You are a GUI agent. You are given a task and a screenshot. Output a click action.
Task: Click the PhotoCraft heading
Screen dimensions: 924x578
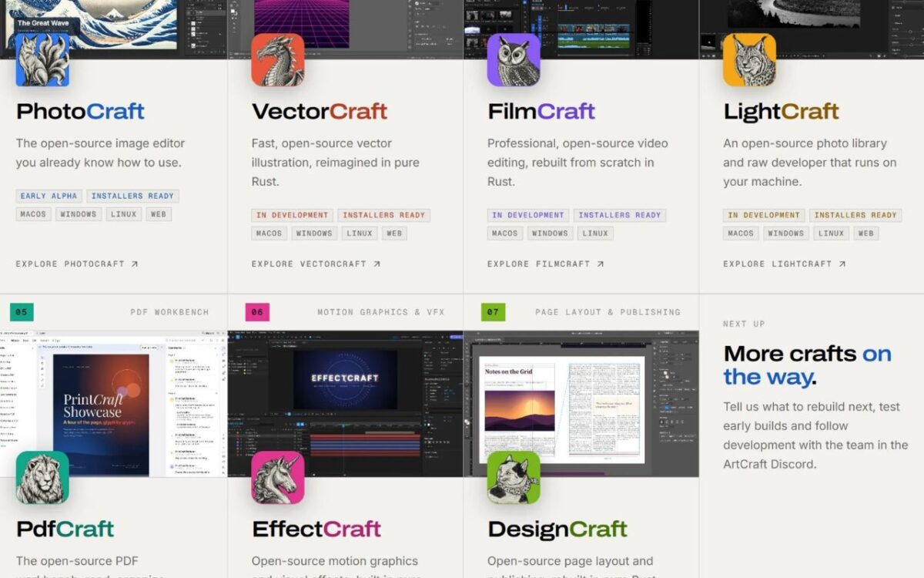point(80,111)
